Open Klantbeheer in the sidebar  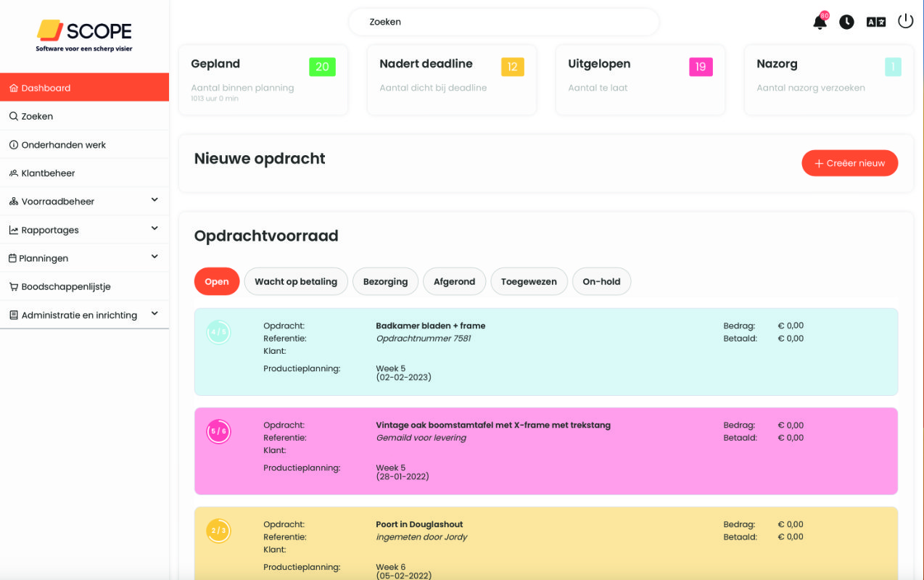tap(48, 173)
